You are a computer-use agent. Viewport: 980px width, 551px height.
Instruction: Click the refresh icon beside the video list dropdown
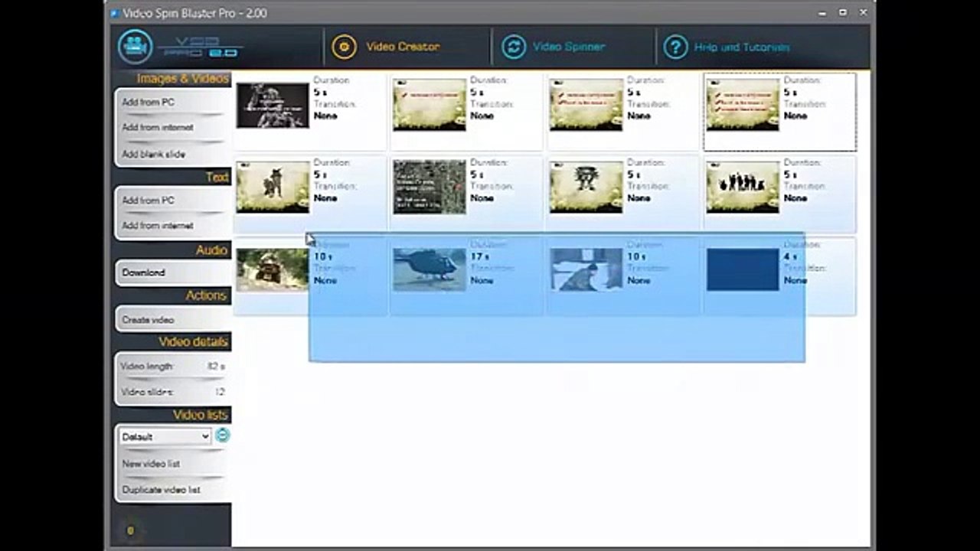coord(222,435)
